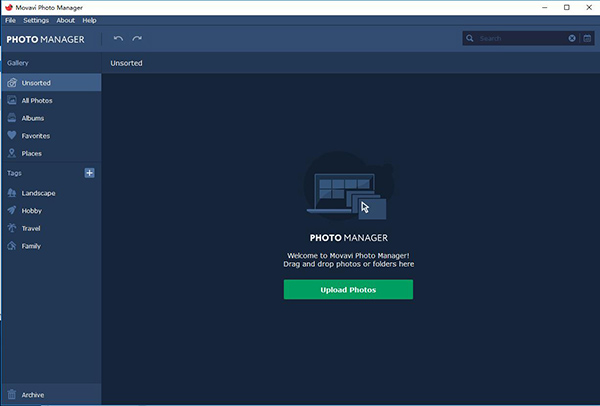Click the Tags section heading
600x406 pixels.
coord(14,173)
